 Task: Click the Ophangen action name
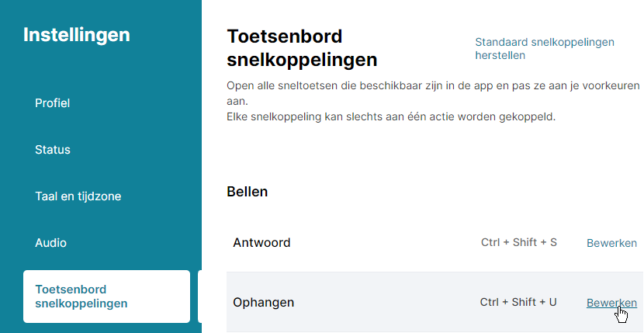click(263, 303)
